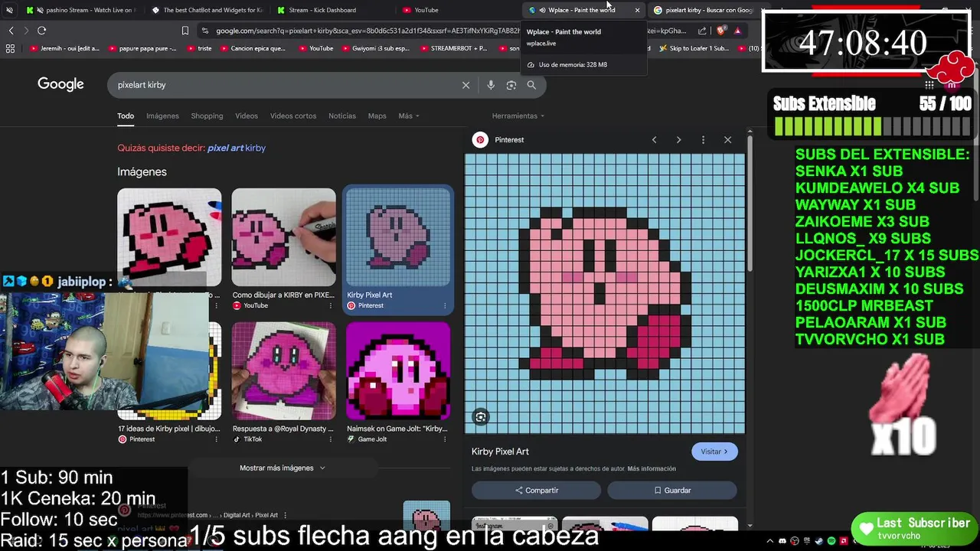Switch to the ChatBot and Widgets tab

[207, 10]
